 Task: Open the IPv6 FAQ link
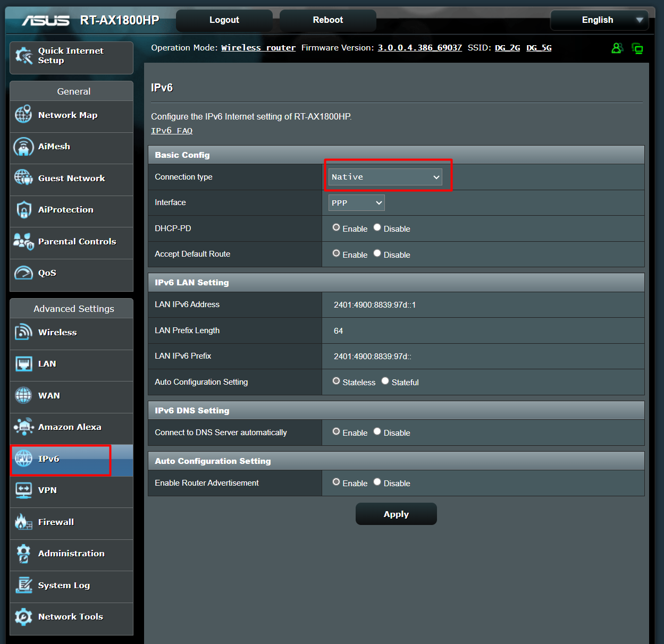pyautogui.click(x=172, y=131)
